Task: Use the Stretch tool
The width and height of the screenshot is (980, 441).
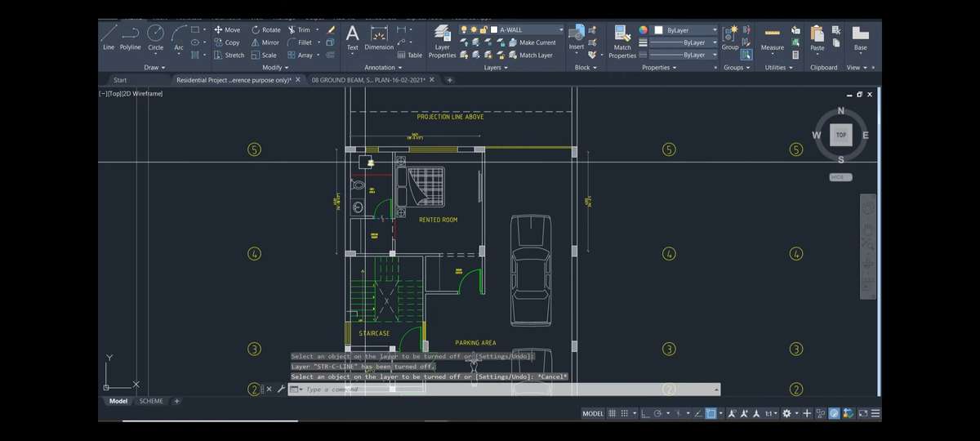Action: tap(229, 56)
